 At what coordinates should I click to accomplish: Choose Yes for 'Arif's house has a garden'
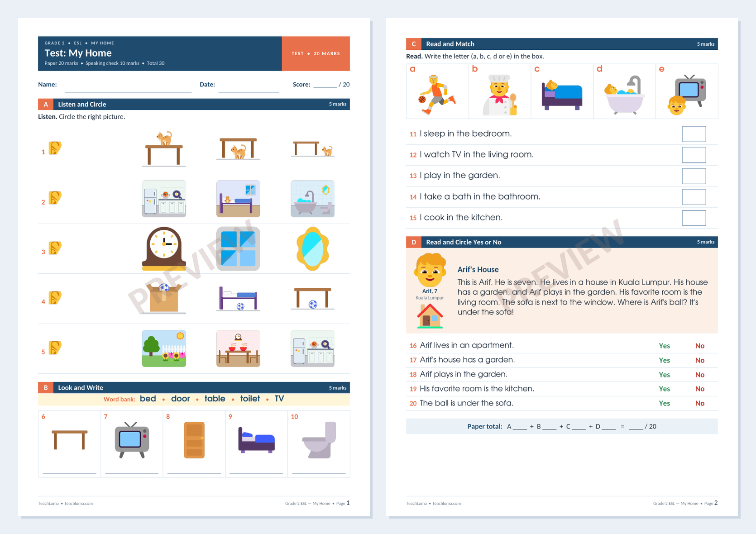664,360
